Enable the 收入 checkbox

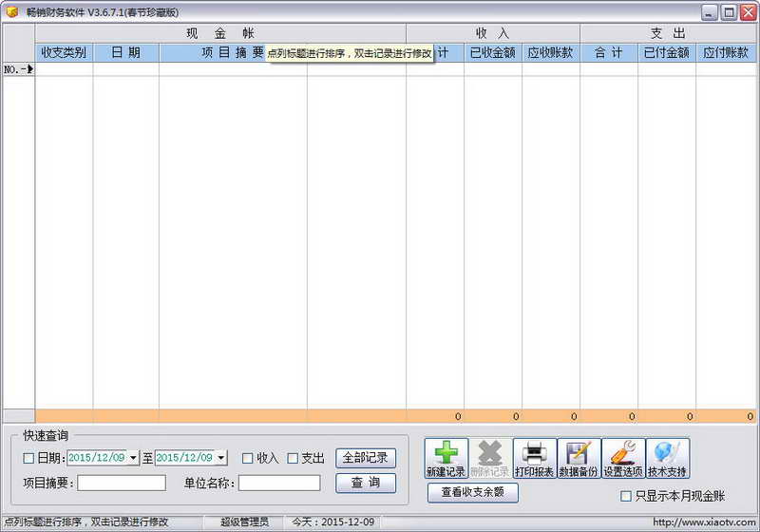click(x=247, y=458)
